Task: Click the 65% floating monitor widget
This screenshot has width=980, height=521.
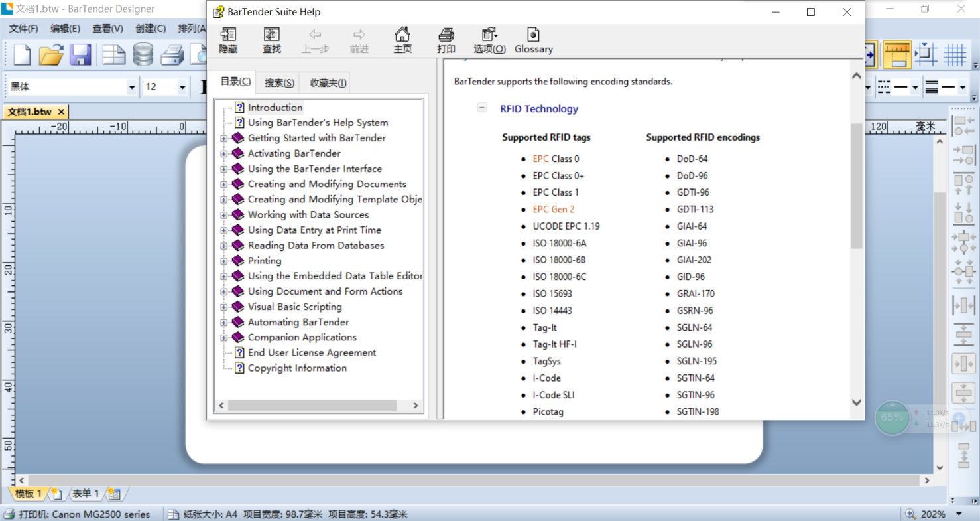Action: [892, 417]
